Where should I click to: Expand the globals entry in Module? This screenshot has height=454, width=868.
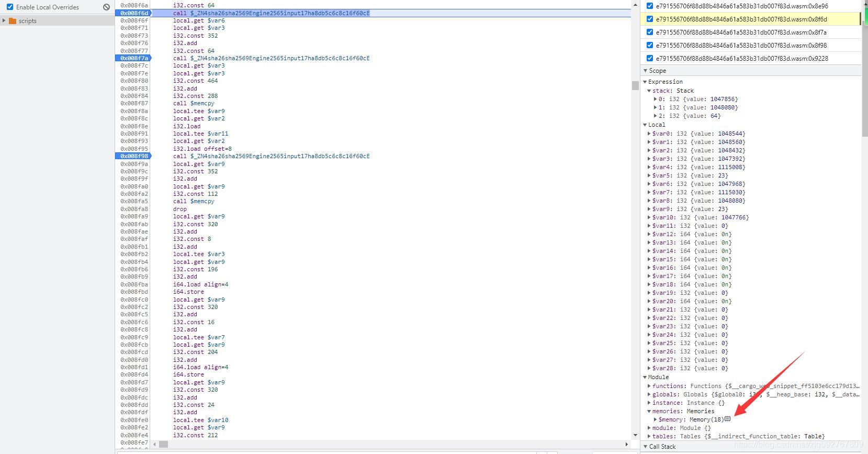[649, 394]
